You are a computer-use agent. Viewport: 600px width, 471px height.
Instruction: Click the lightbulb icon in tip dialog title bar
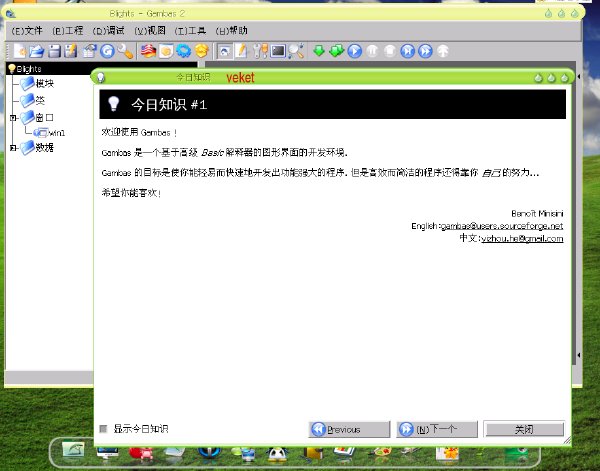(x=101, y=77)
